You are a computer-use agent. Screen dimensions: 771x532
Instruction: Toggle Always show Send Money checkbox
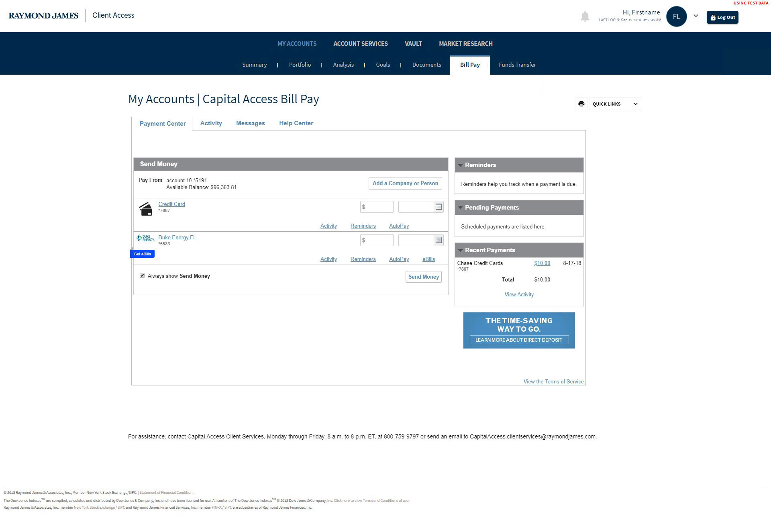pos(142,275)
